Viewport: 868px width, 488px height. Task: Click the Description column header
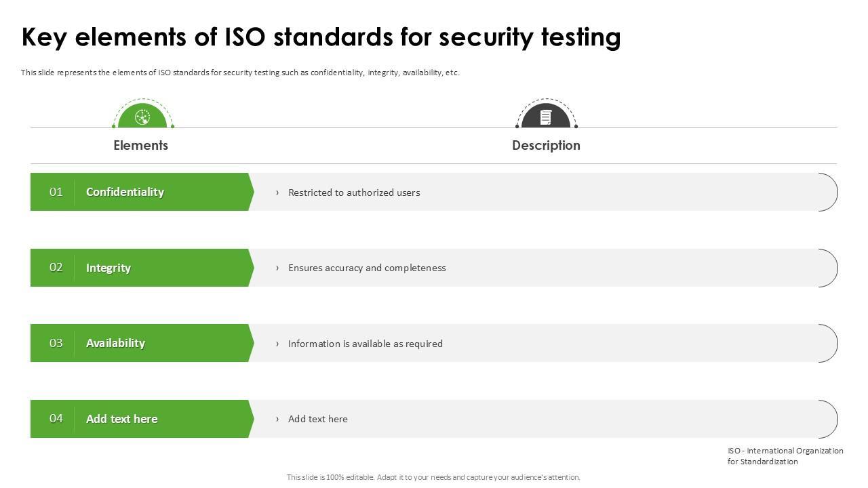pos(546,145)
